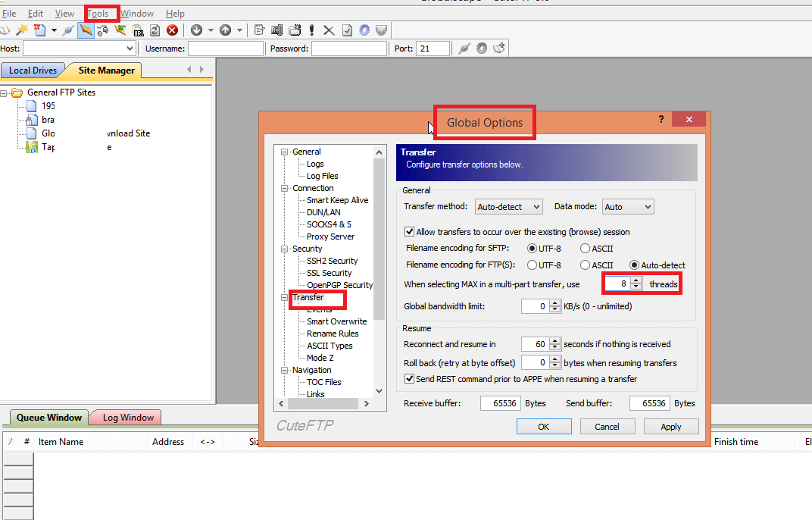
Task: Select ASCII for SFTP filename encoding
Action: (x=586, y=249)
